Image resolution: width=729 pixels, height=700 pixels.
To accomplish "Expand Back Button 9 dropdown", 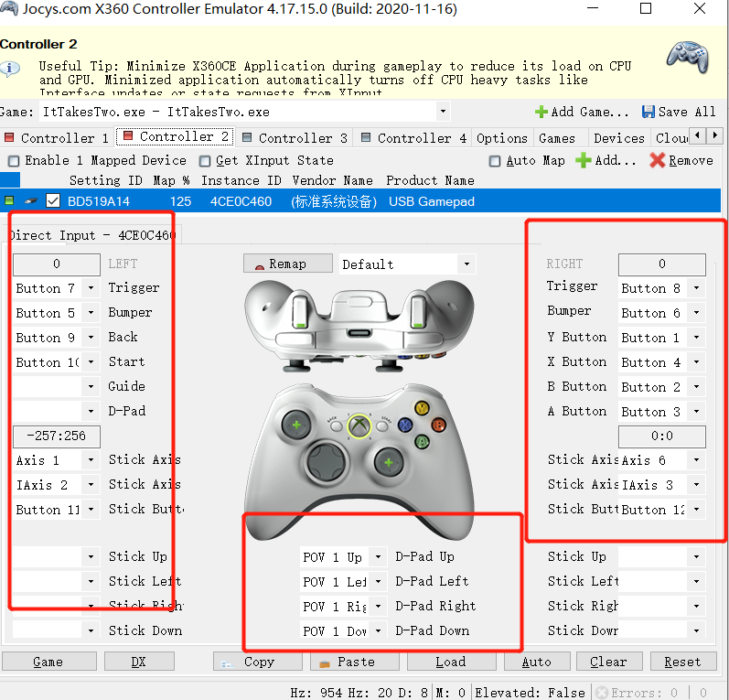I will [x=91, y=338].
